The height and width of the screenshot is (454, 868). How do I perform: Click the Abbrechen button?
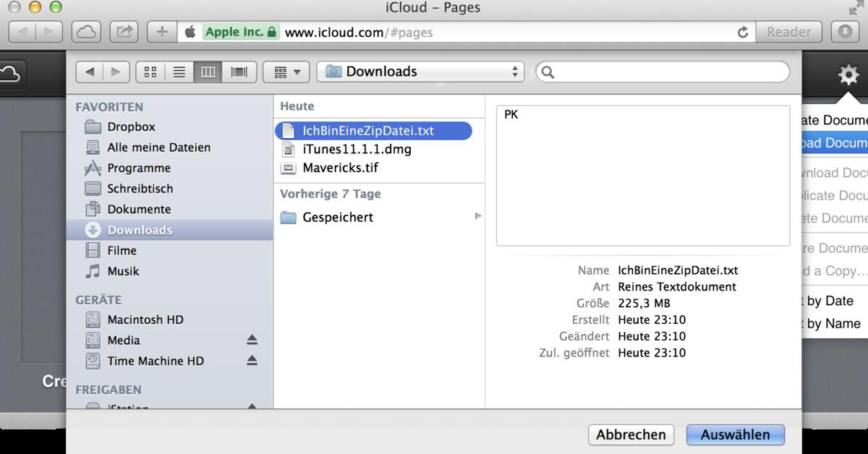coord(631,434)
